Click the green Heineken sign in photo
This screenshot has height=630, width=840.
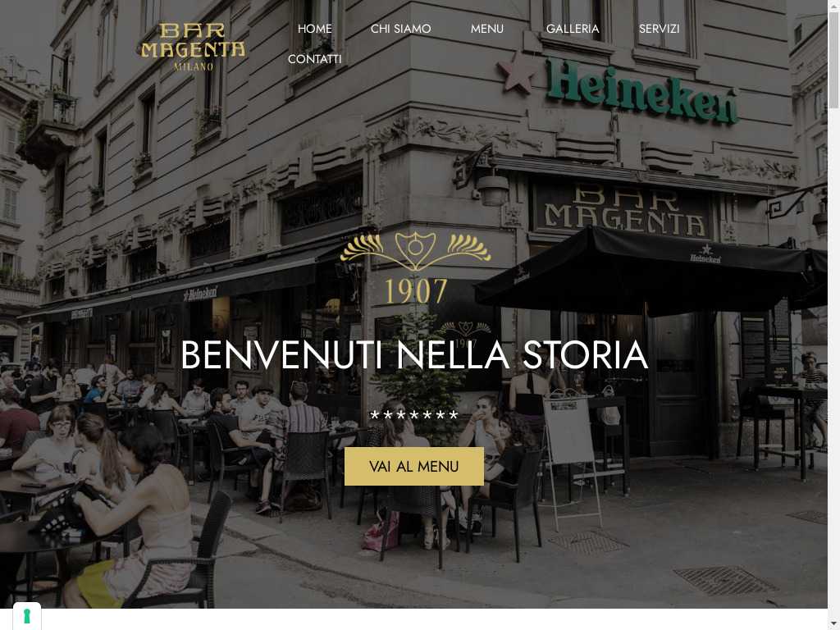coord(641,91)
